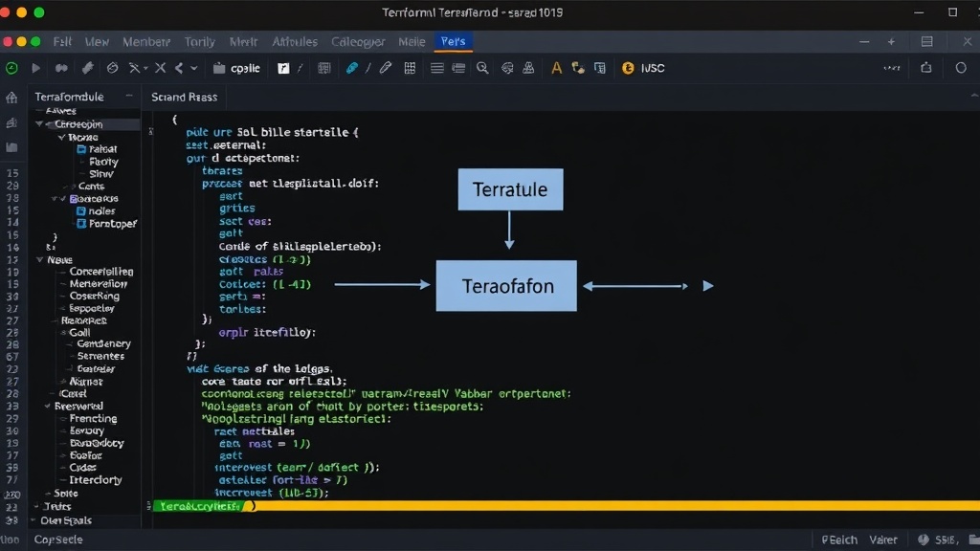Image resolution: width=980 pixels, height=551 pixels.
Task: Click CopSecle in the status bar
Action: [x=58, y=540]
